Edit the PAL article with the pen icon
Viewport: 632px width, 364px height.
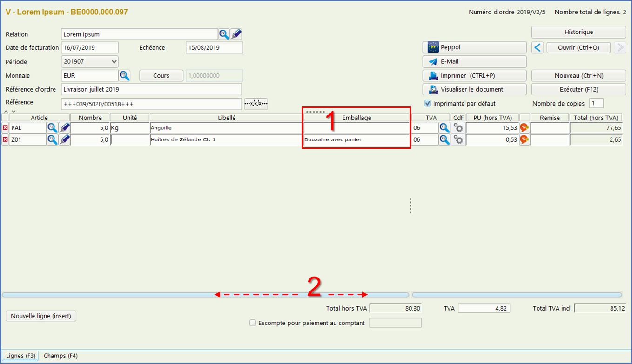coord(65,127)
